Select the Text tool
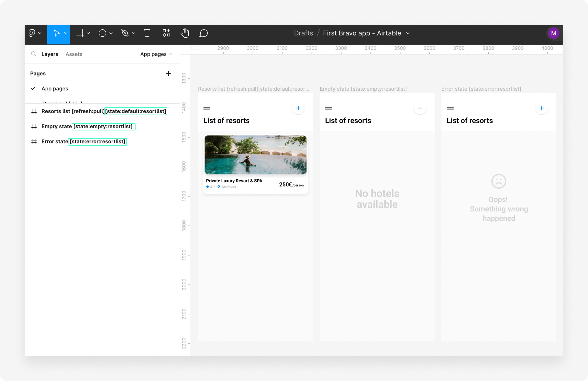The image size is (588, 381). pyautogui.click(x=147, y=33)
